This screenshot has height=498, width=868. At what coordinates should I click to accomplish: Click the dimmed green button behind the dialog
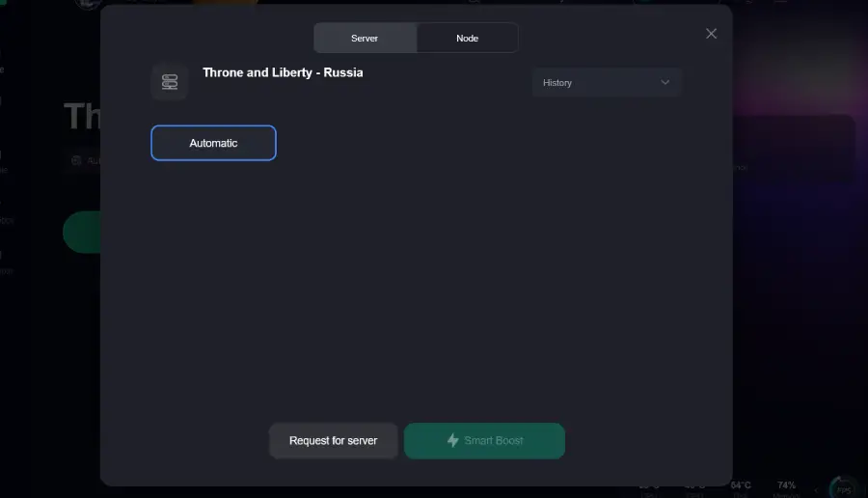pyautogui.click(x=81, y=233)
